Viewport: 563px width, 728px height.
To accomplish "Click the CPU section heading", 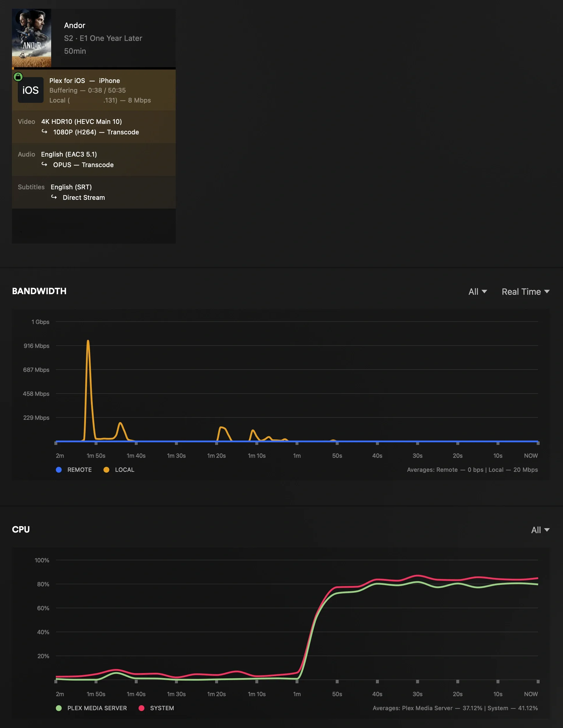I will (21, 529).
